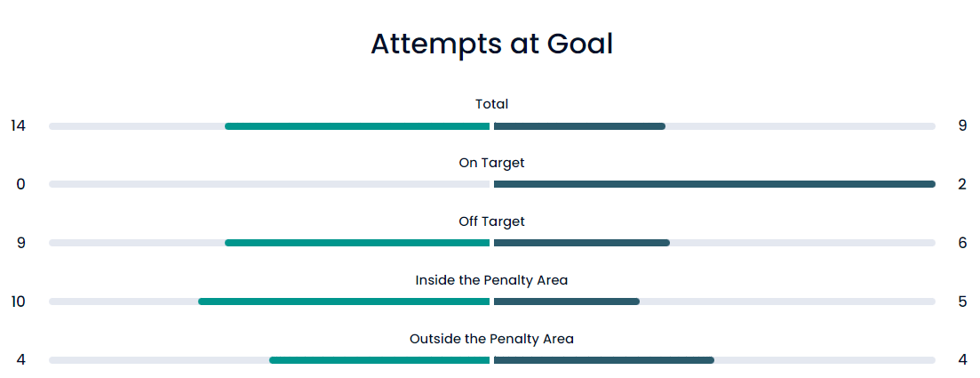Select Outside the Penalty Area label
This screenshot has height=378, width=980.
pos(492,339)
